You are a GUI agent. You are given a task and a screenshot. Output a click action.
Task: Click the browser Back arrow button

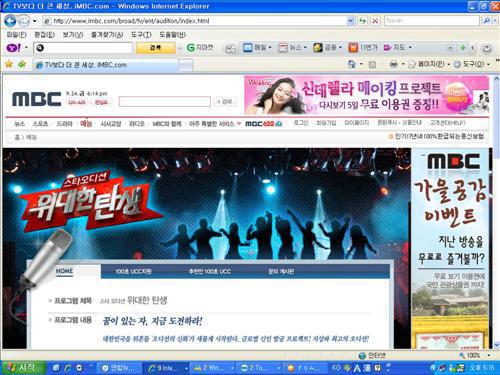click(x=10, y=21)
